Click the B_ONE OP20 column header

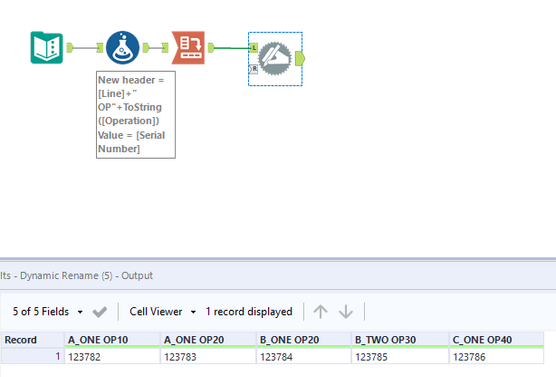tap(304, 340)
